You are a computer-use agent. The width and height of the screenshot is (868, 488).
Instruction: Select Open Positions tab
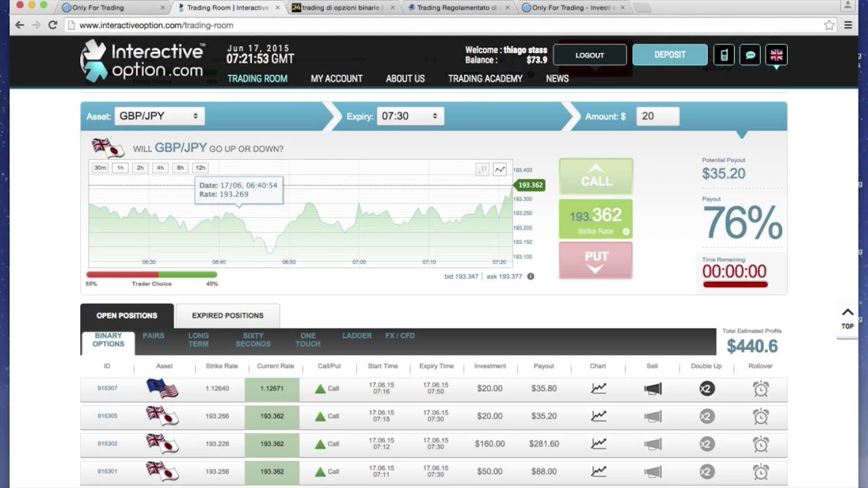tap(127, 316)
